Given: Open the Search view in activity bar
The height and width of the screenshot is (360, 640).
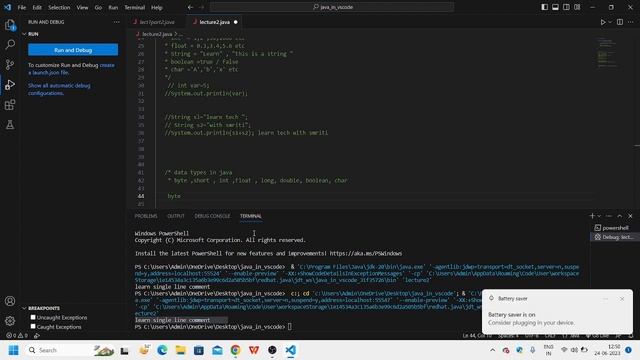Looking at the screenshot, I should [10, 44].
